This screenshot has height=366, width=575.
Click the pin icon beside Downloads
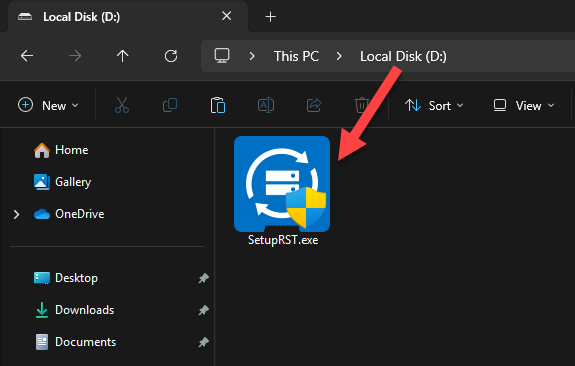coord(204,310)
